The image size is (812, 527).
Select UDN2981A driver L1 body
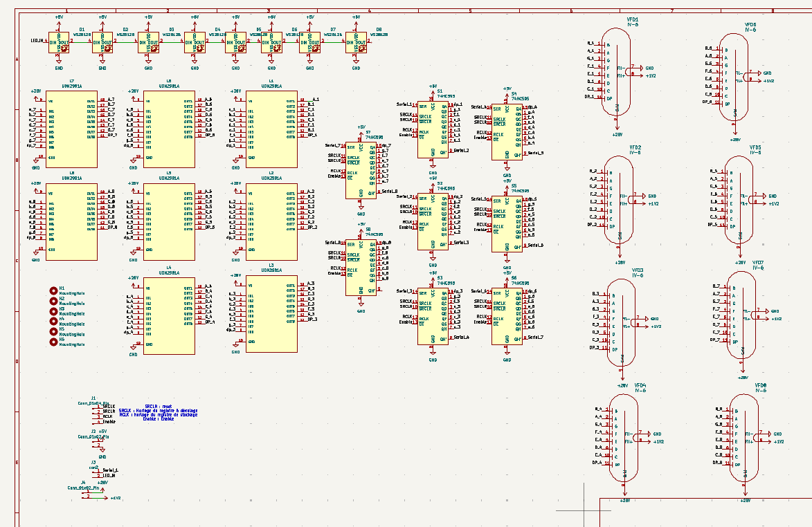[271, 129]
